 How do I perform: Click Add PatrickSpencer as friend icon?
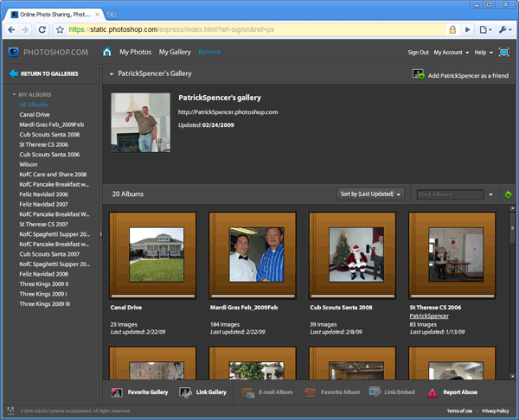coord(419,74)
